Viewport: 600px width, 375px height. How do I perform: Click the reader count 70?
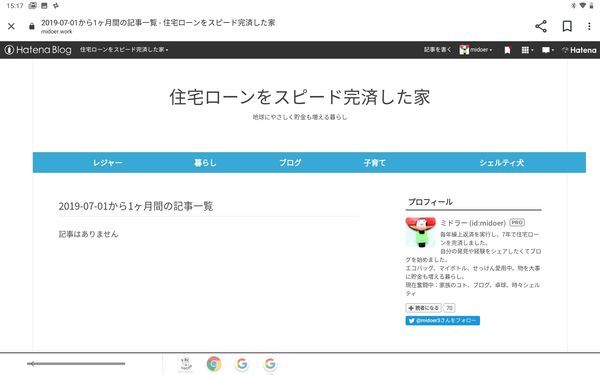click(449, 308)
